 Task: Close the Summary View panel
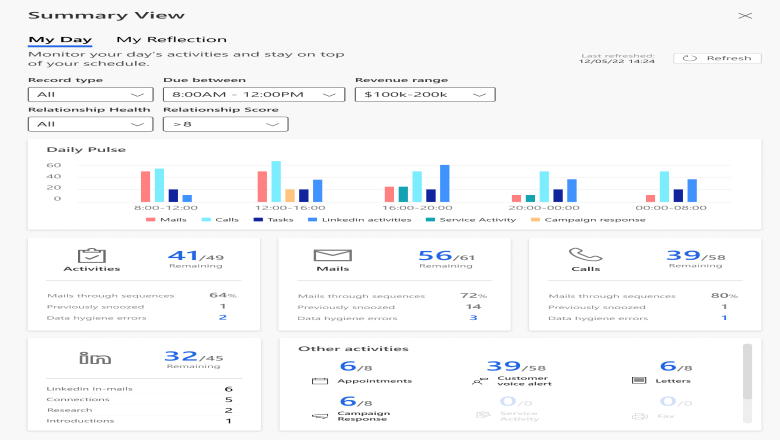click(x=744, y=16)
